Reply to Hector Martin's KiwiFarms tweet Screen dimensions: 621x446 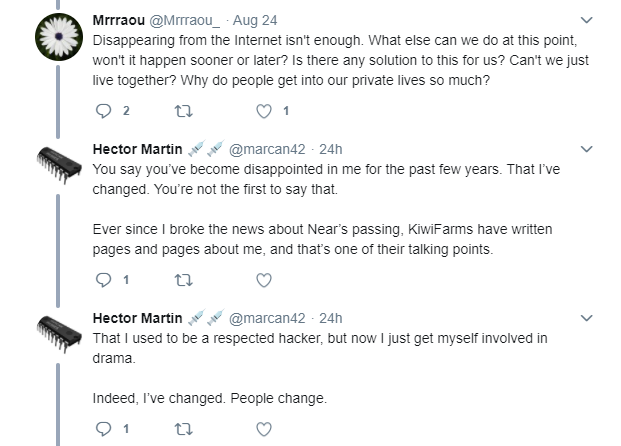tap(104, 280)
